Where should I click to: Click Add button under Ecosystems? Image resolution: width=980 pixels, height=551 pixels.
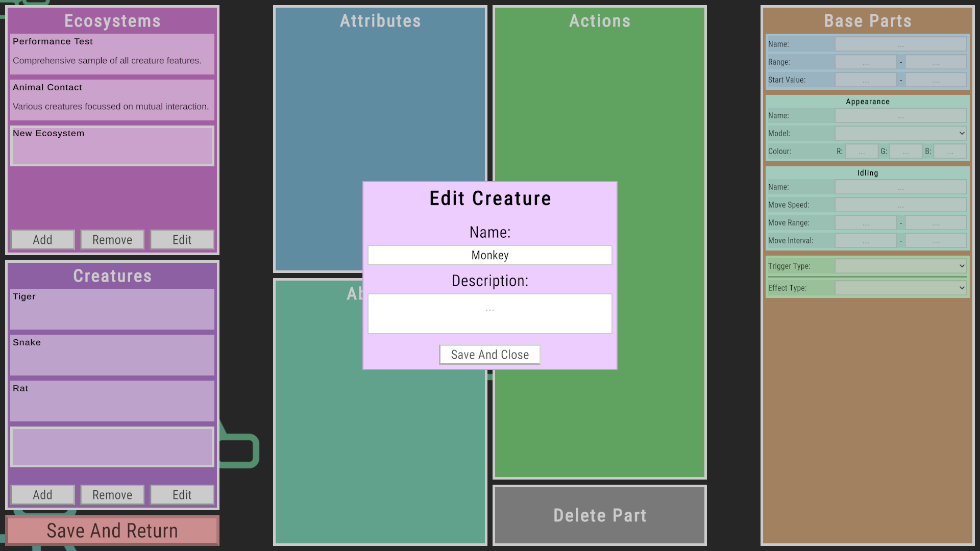point(43,240)
